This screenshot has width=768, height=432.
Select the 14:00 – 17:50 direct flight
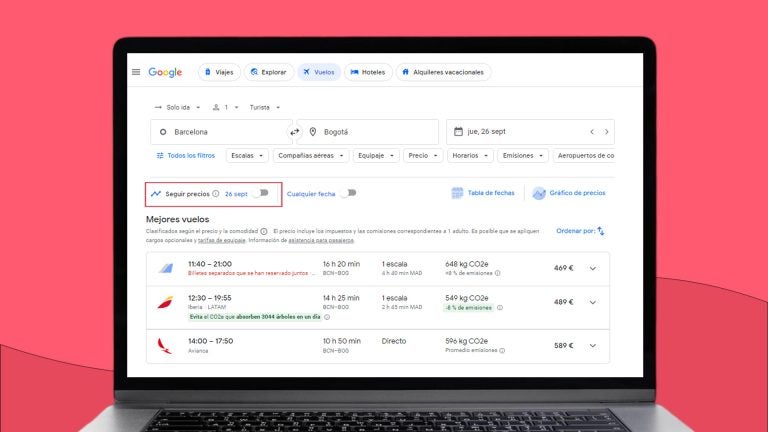click(x=378, y=346)
